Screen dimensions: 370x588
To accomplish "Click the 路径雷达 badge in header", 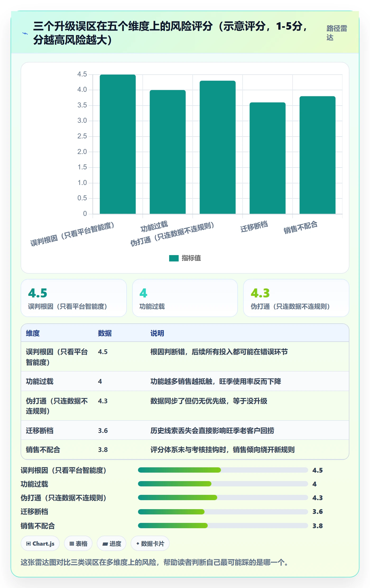I will click(337, 33).
